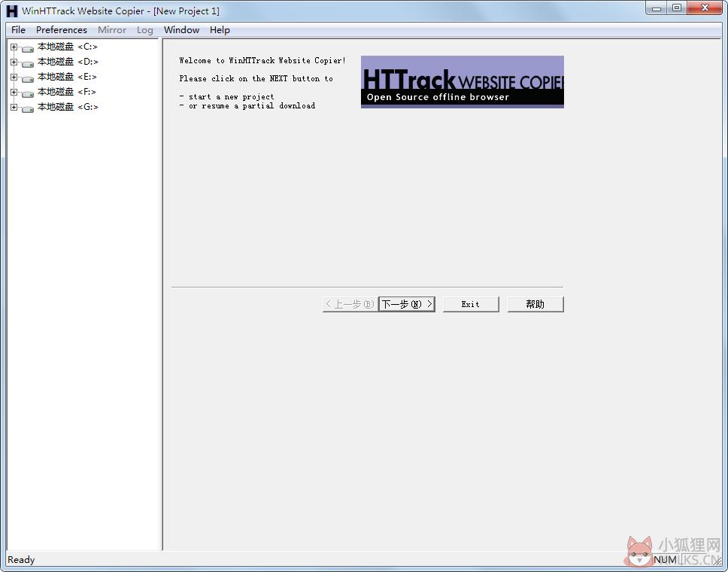
Task: Click the drive icon for 本地磁盘 <F:>
Action: 28,93
